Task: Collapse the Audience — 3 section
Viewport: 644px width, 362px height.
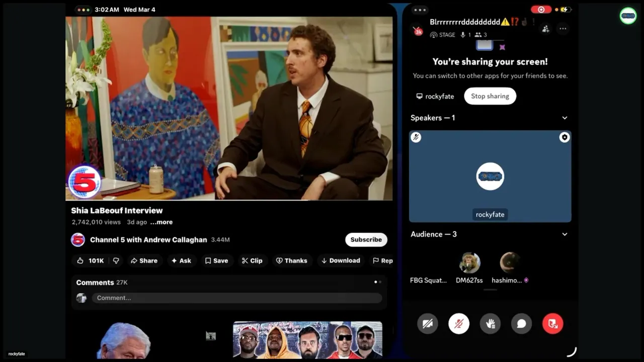Action: [x=565, y=234]
